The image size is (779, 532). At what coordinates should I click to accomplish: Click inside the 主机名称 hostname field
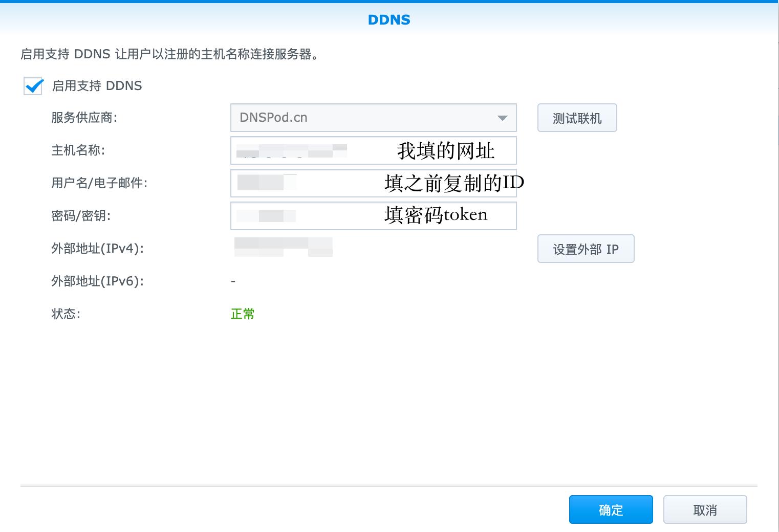point(307,150)
